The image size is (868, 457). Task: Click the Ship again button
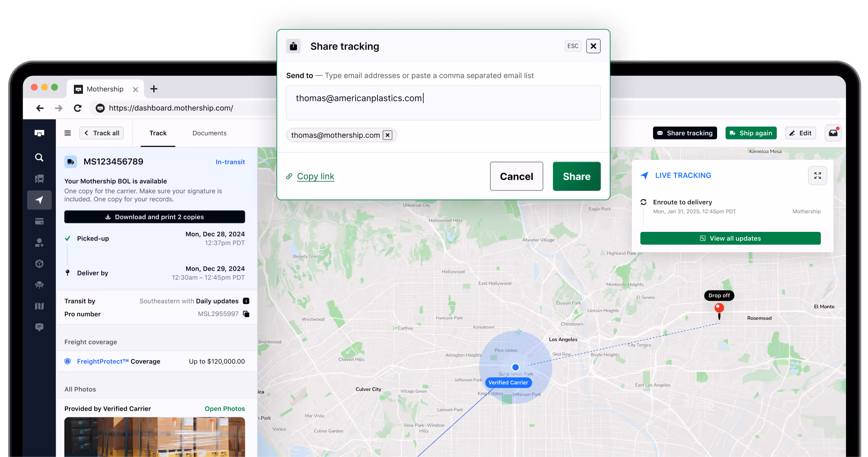751,133
